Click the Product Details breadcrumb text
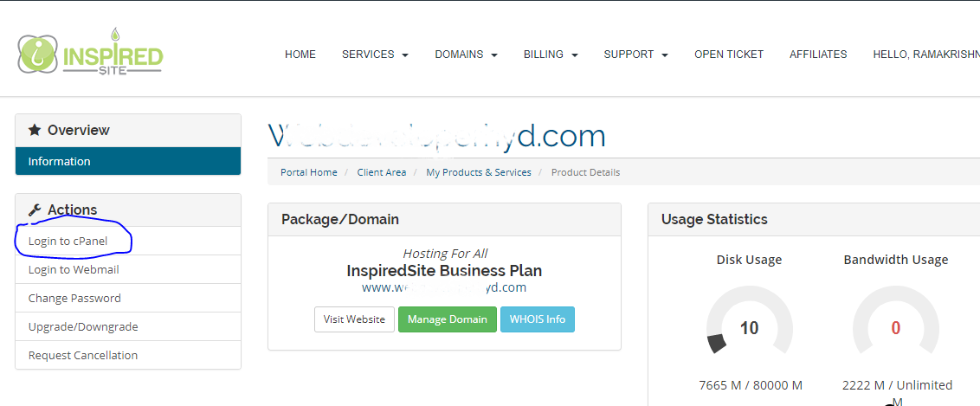 [x=585, y=172]
